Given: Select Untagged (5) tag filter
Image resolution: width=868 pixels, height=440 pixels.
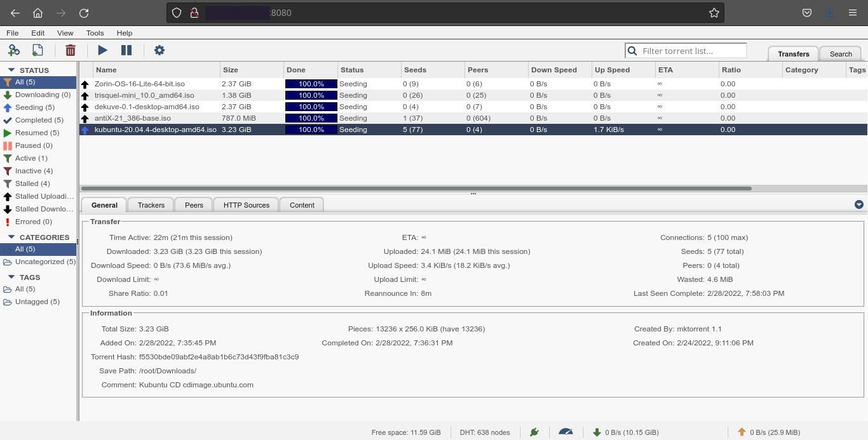Looking at the screenshot, I should pos(38,302).
